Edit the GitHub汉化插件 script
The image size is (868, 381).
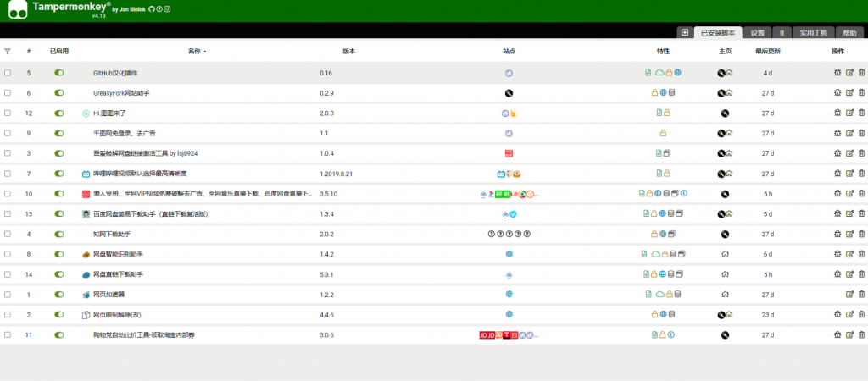(849, 73)
